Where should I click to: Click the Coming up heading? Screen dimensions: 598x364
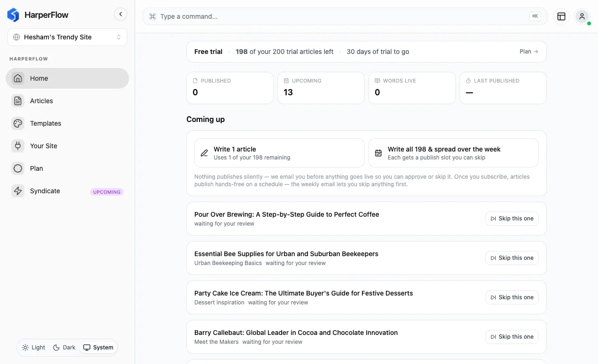pos(206,119)
